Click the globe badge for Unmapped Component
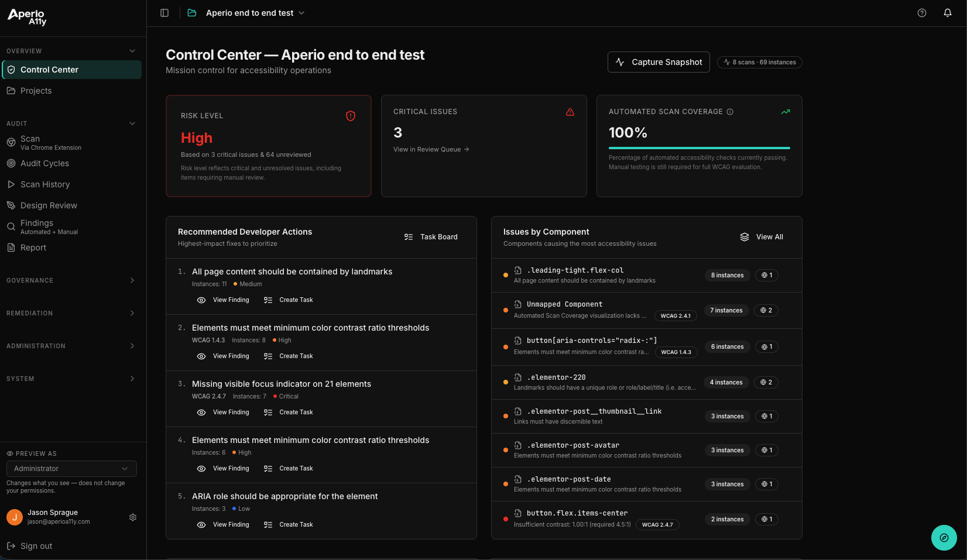Image resolution: width=967 pixels, height=560 pixels. pyautogui.click(x=766, y=310)
